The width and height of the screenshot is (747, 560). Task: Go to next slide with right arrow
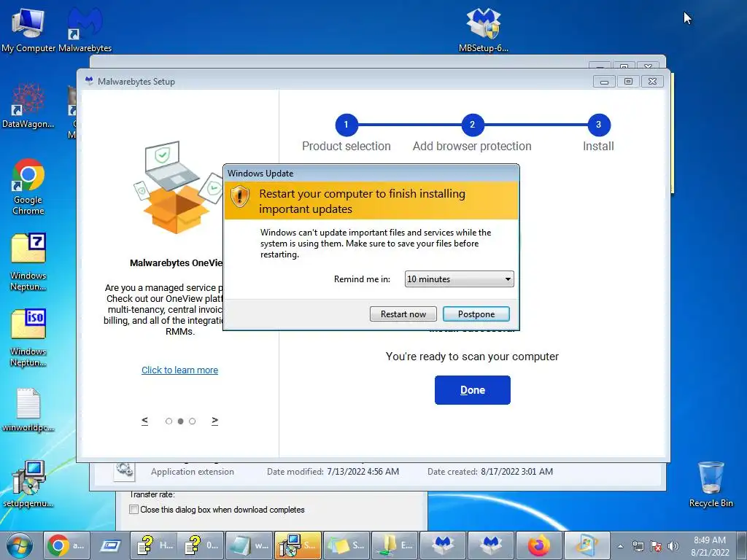[x=215, y=421]
